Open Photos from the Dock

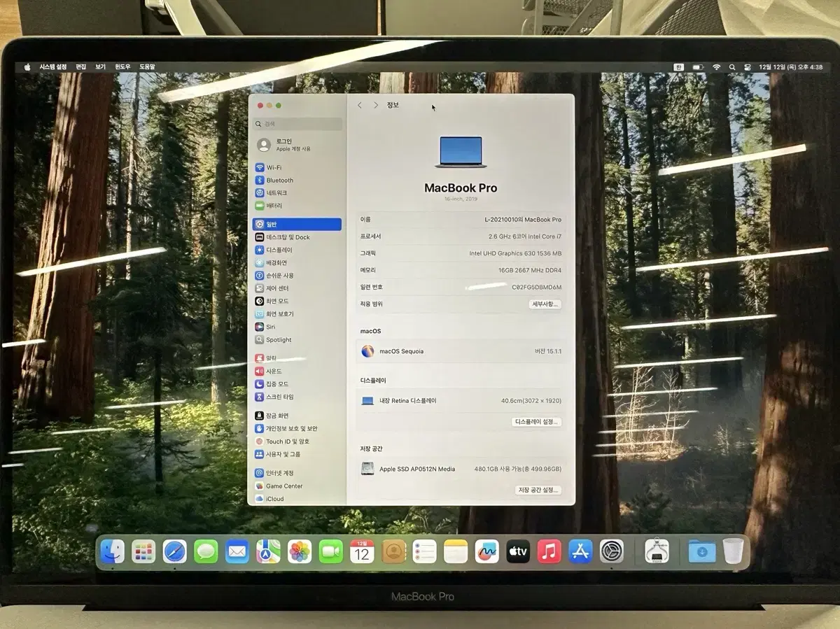tap(300, 551)
